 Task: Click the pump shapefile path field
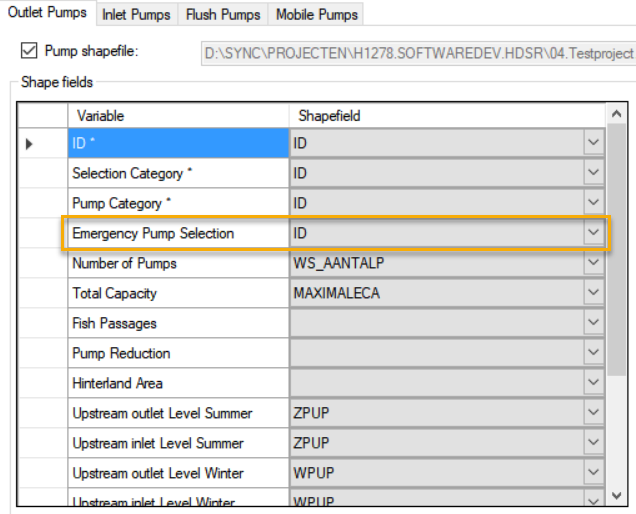pyautogui.click(x=420, y=51)
